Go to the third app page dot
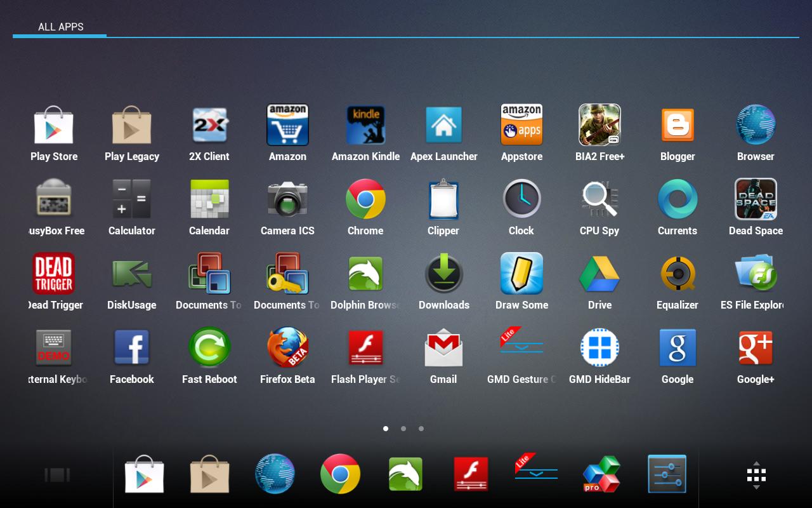 click(421, 429)
